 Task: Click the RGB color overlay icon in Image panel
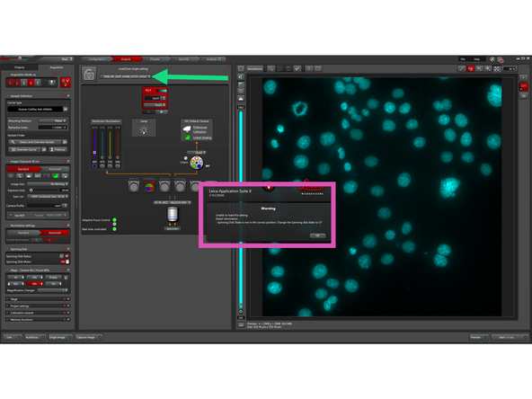pyautogui.click(x=47, y=176)
